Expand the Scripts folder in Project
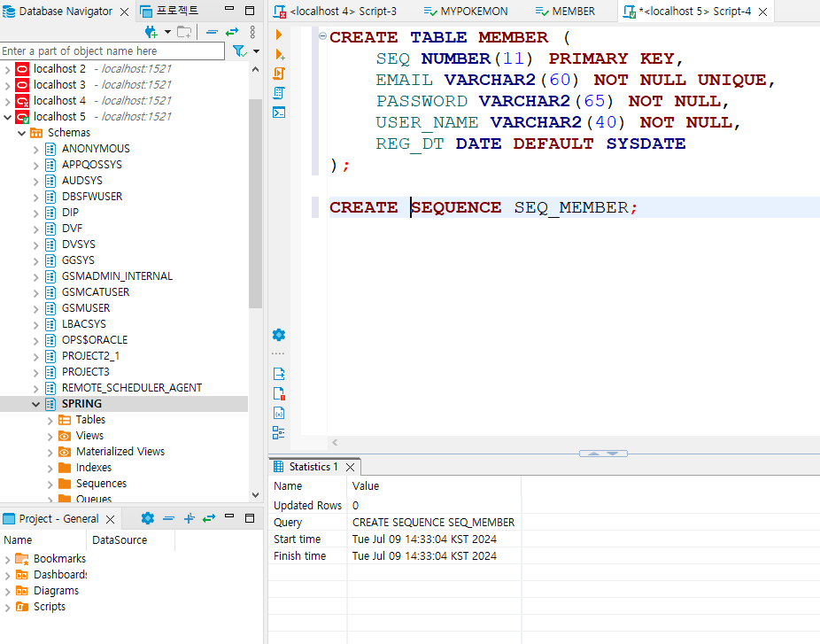The image size is (820, 644). click(x=8, y=607)
